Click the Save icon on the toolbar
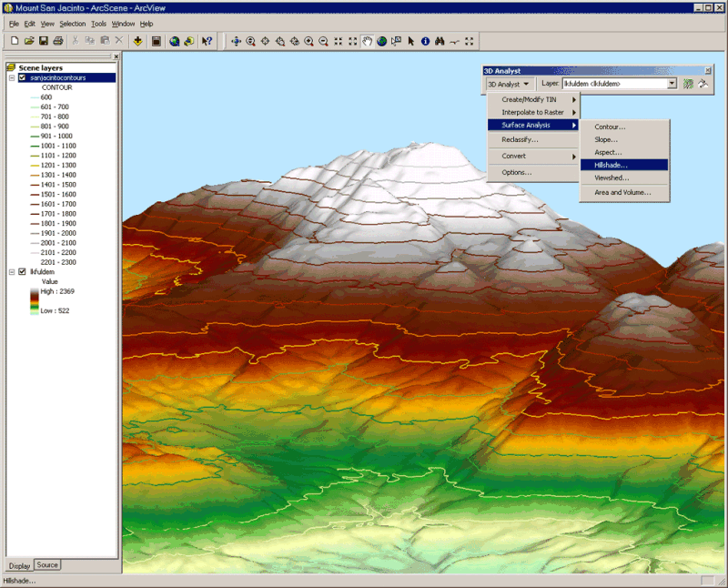 43,40
